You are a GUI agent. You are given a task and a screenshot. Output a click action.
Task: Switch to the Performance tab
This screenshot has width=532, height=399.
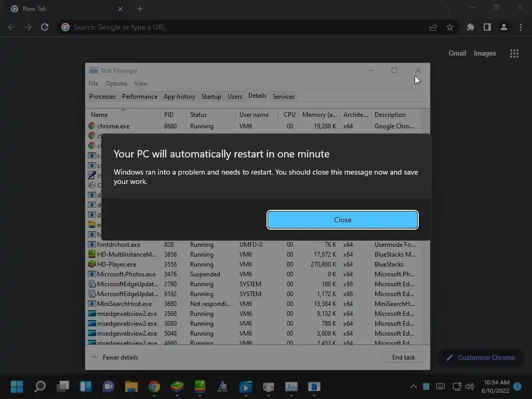[x=139, y=96]
